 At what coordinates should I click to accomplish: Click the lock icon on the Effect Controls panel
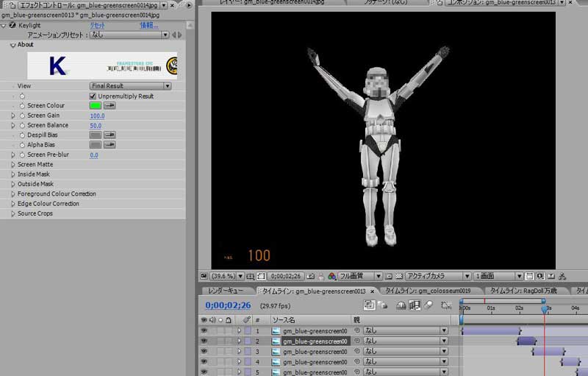12,5
